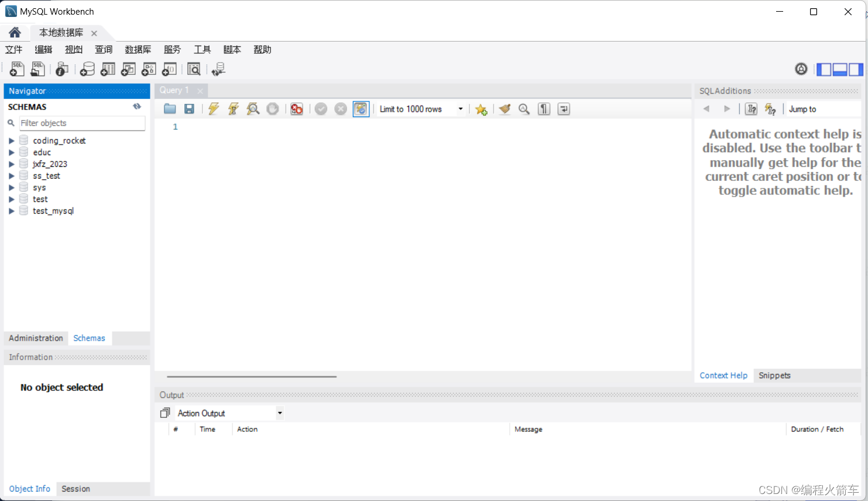
Task: Open the 查询 menu
Action: pos(104,50)
